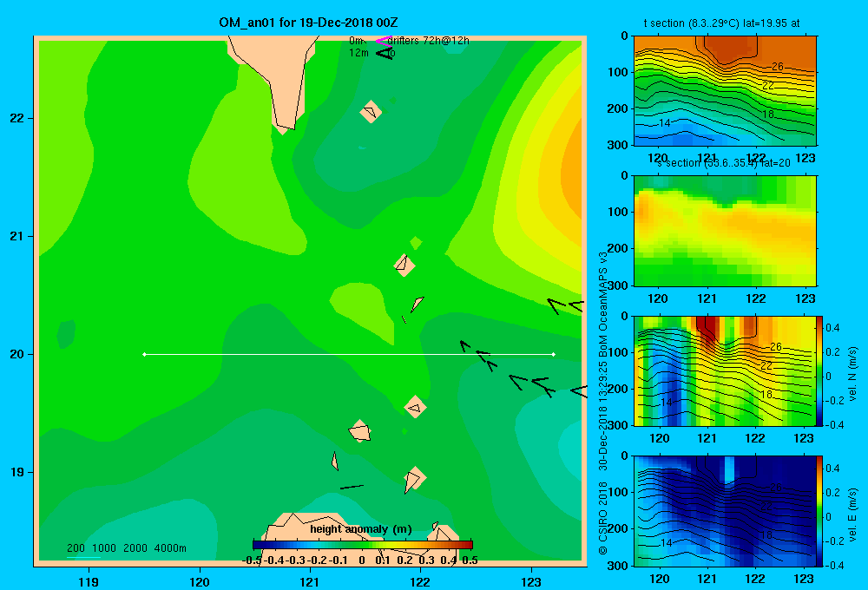Click the height anomaly color bar
This screenshot has height=590, width=868.
click(363, 545)
